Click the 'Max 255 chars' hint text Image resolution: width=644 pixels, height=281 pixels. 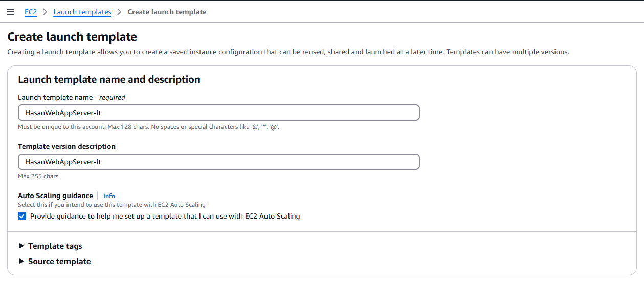[38, 176]
